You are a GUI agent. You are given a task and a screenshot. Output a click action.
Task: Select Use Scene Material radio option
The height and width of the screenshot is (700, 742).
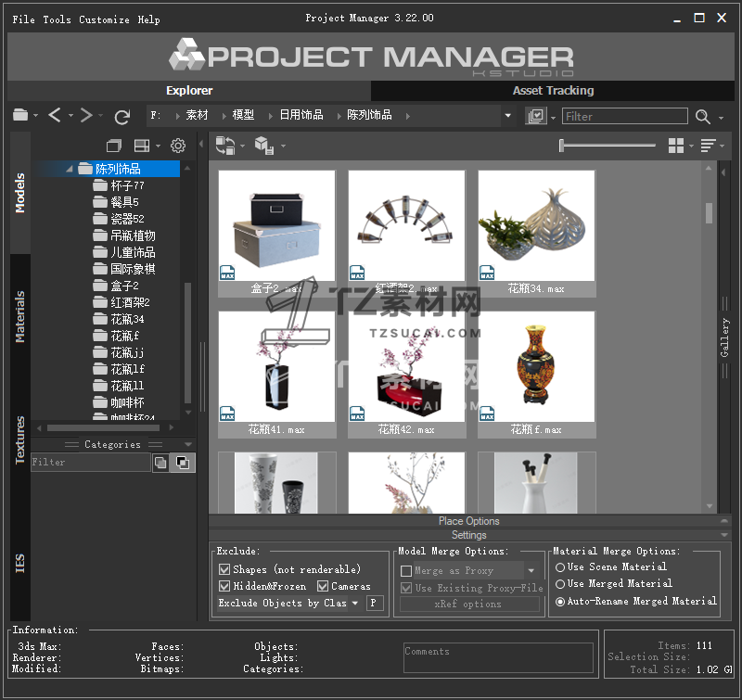click(560, 566)
